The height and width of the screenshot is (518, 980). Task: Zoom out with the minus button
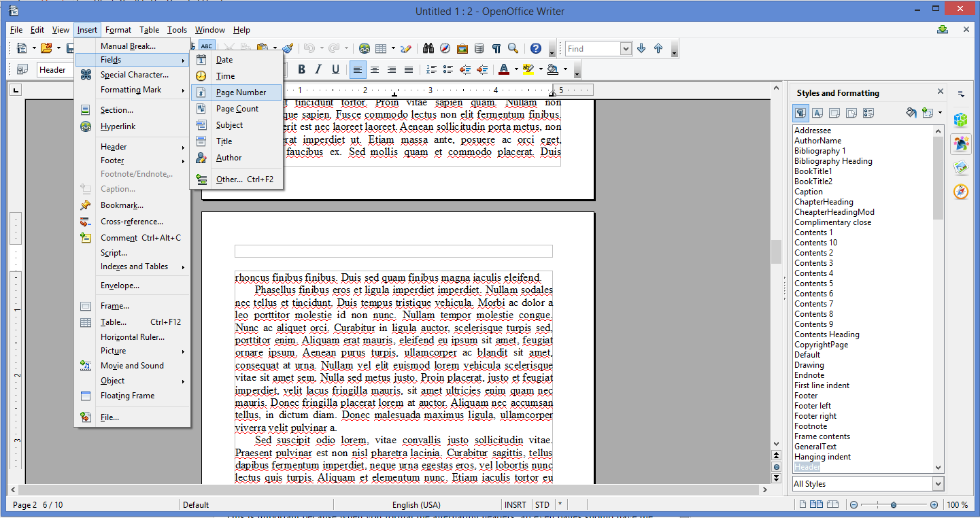coord(854,505)
